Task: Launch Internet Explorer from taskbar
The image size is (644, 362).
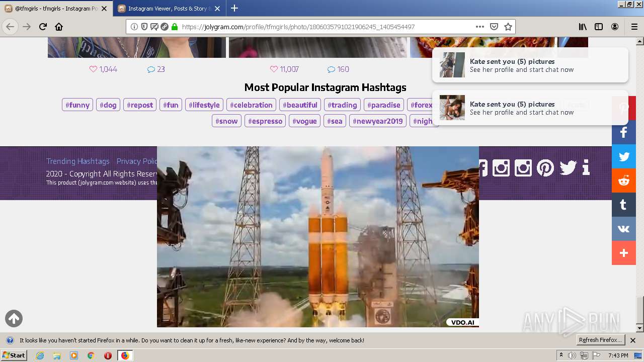Action: coord(40,355)
